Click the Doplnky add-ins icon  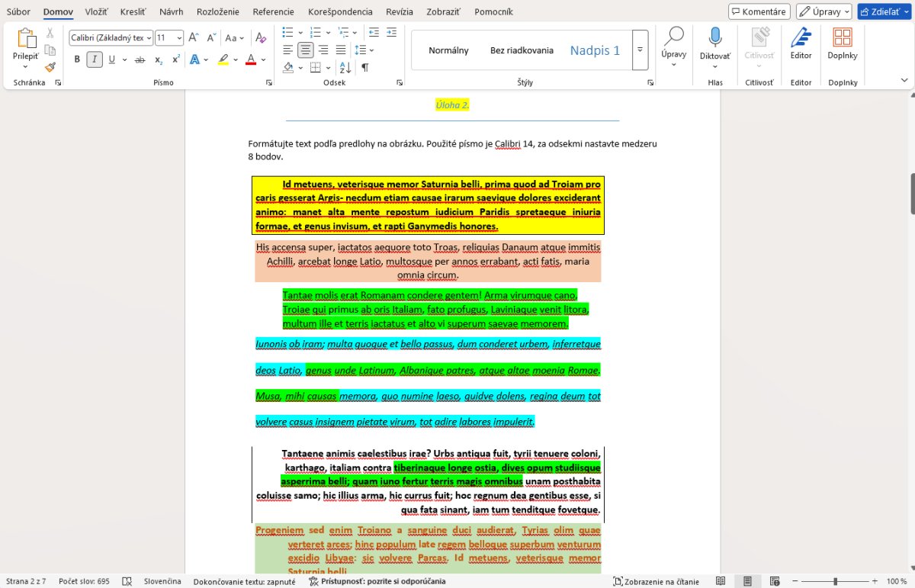(842, 38)
